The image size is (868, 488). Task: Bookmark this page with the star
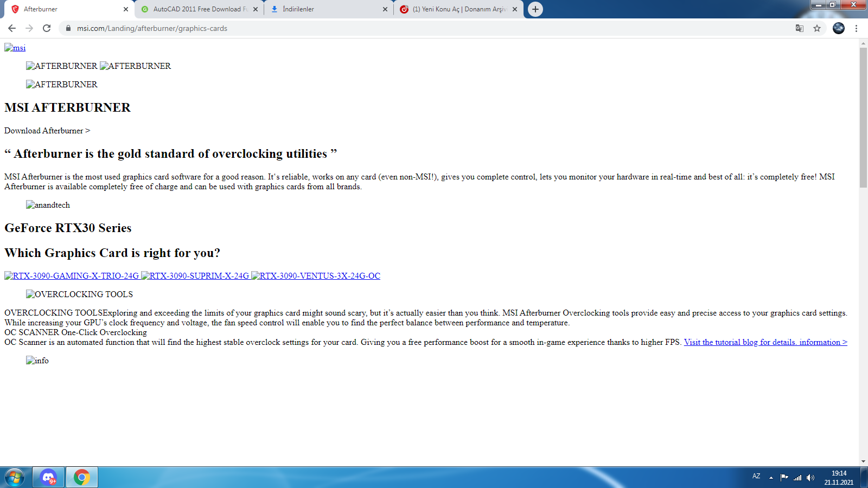pyautogui.click(x=817, y=28)
